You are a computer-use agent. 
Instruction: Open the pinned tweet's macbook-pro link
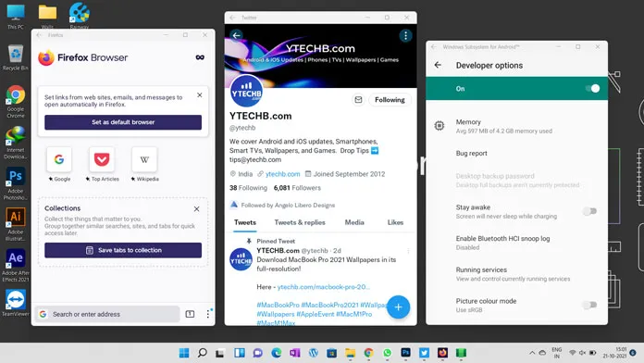324,287
